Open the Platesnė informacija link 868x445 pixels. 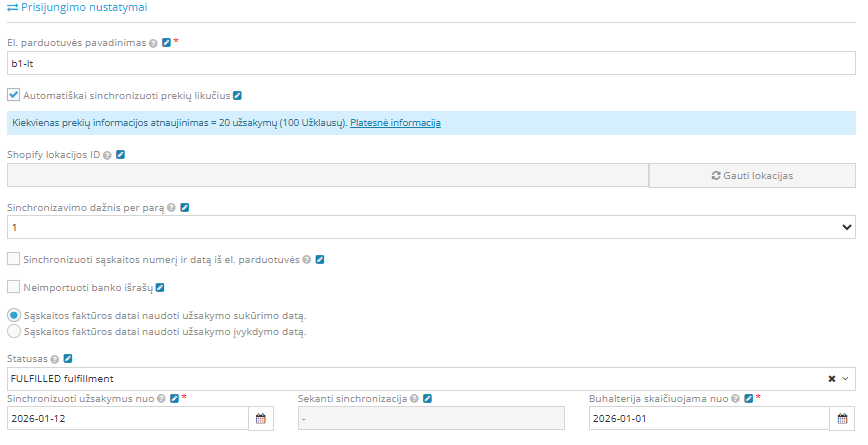[x=395, y=123]
